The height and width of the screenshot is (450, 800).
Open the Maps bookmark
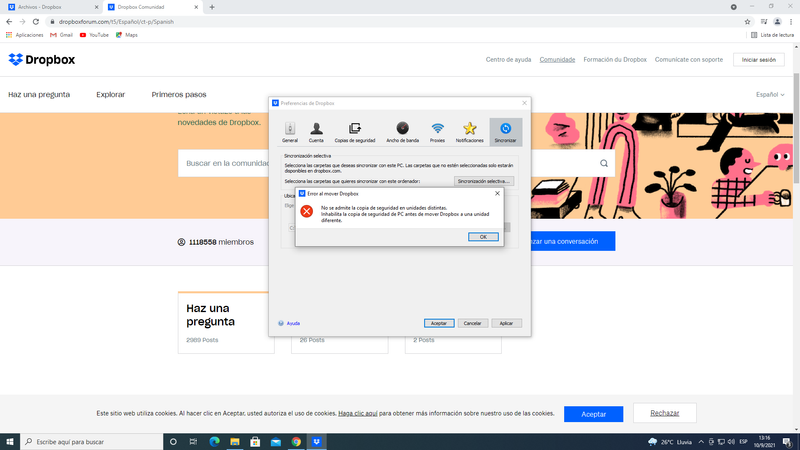[x=127, y=35]
